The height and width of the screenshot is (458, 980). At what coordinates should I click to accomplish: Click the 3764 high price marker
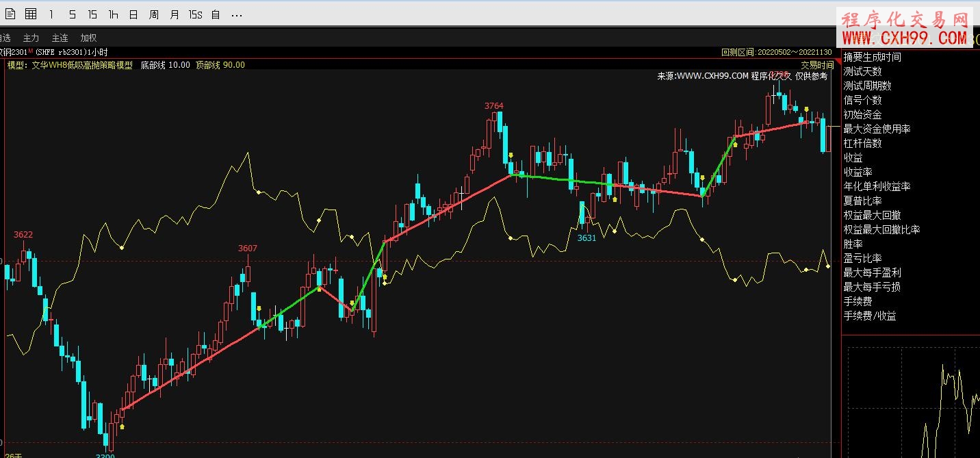click(493, 105)
